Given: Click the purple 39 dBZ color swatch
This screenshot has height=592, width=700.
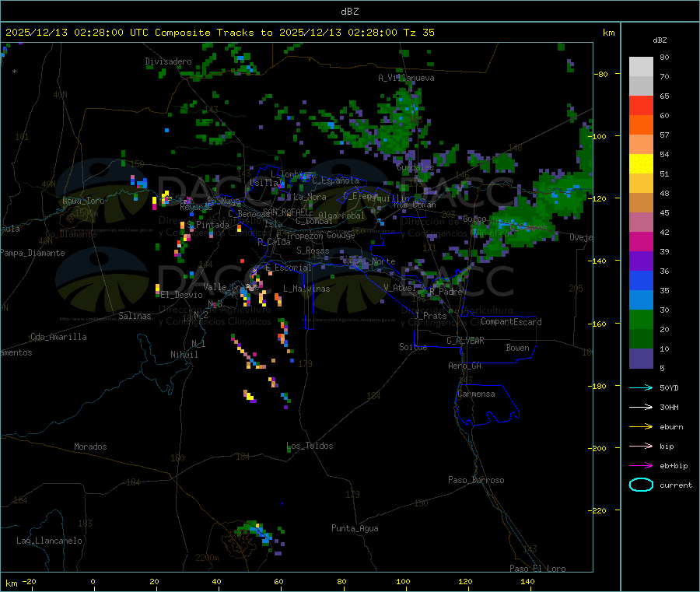Looking at the screenshot, I should [x=641, y=261].
